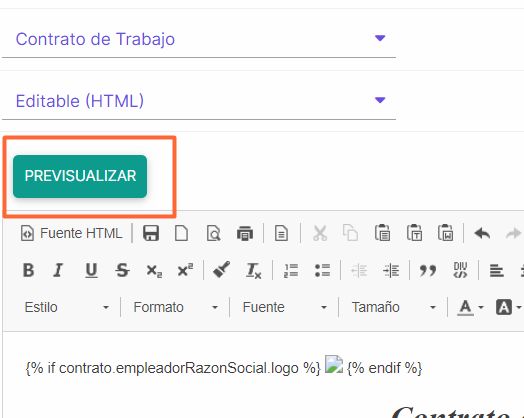This screenshot has height=418, width=524.
Task: Click the Copy Formatting brush icon
Action: (x=221, y=270)
